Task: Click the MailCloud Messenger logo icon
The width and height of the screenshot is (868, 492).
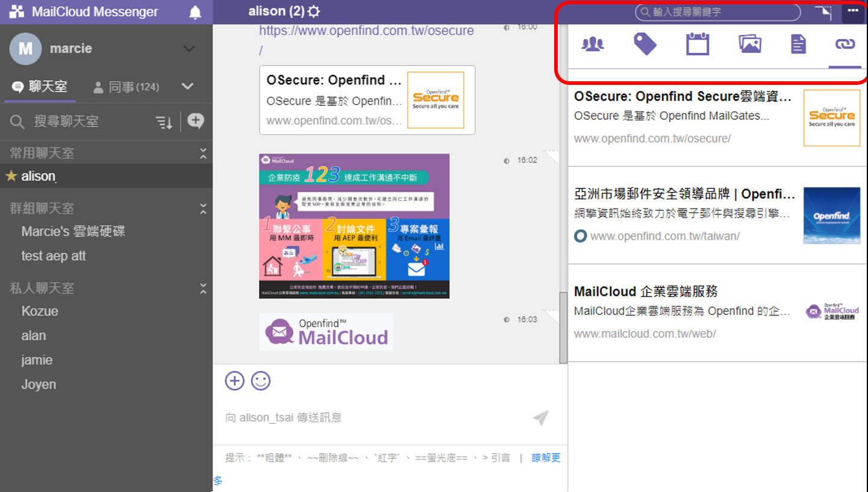Action: tap(17, 12)
